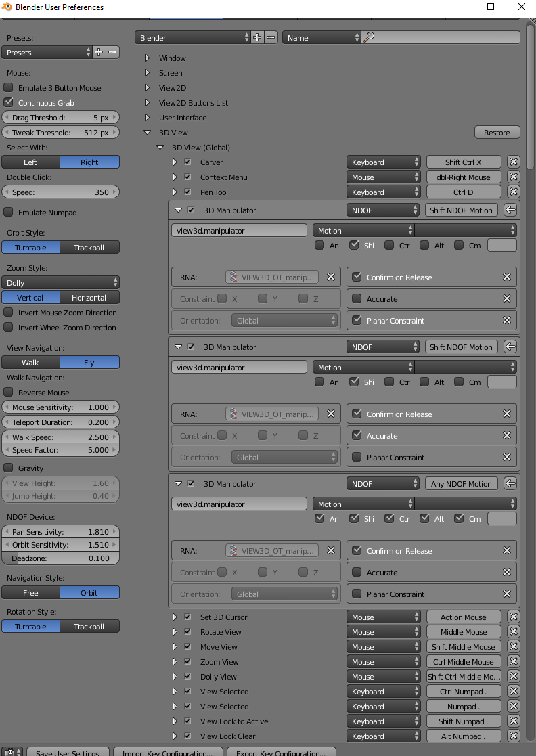Click the Pan Sensitivity value field

tap(60, 532)
